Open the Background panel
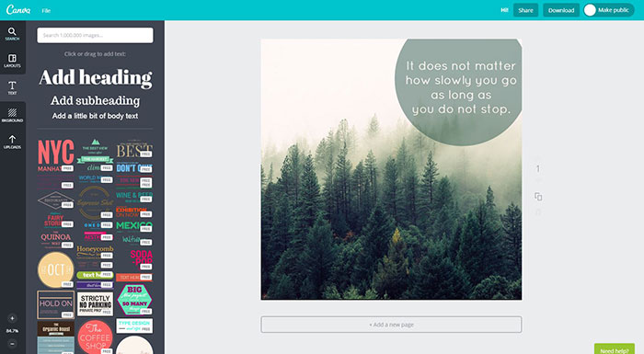 pos(12,115)
